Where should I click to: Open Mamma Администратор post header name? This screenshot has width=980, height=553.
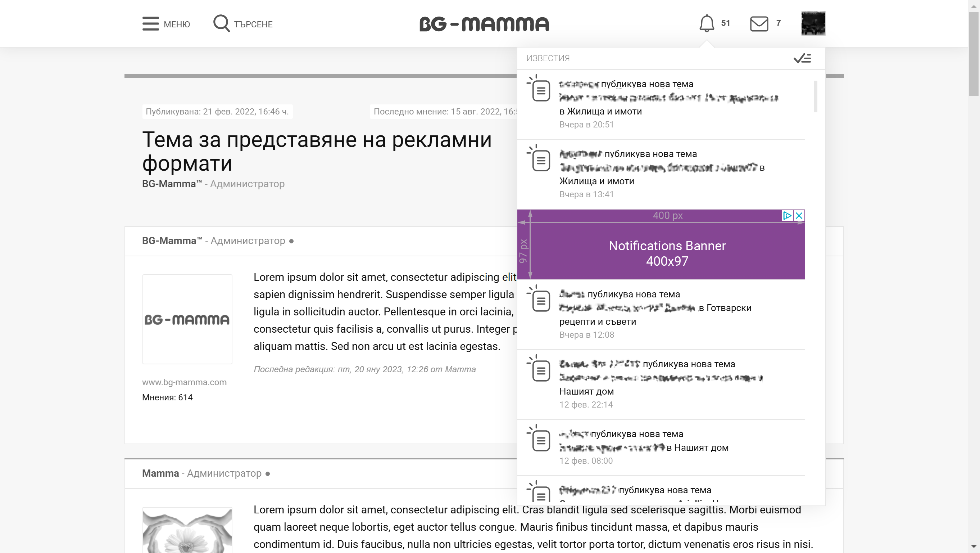tap(160, 473)
